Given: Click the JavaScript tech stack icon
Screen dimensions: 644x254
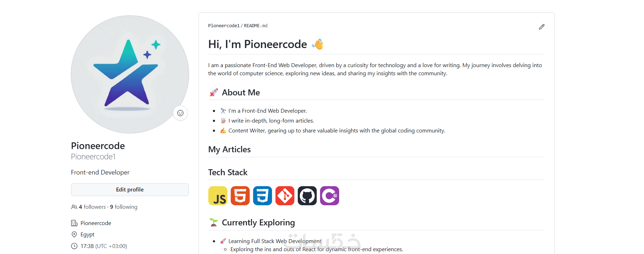Looking at the screenshot, I should point(218,196).
